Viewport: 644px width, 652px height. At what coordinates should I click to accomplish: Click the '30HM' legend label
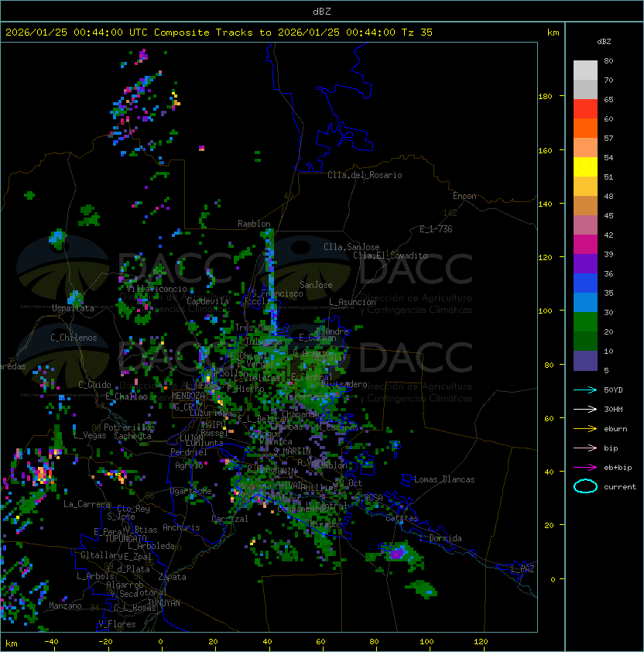(613, 409)
